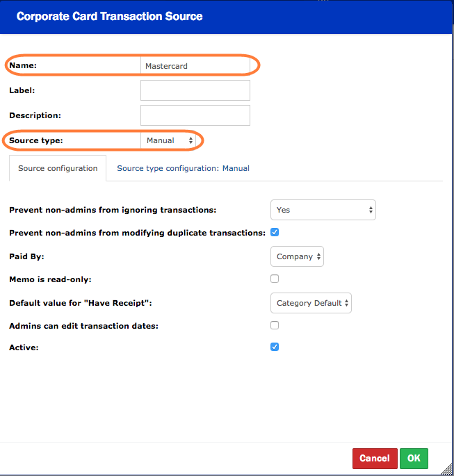
Task: Click the 'Corporate Card Transaction Source' title bar
Action: [x=110, y=16]
